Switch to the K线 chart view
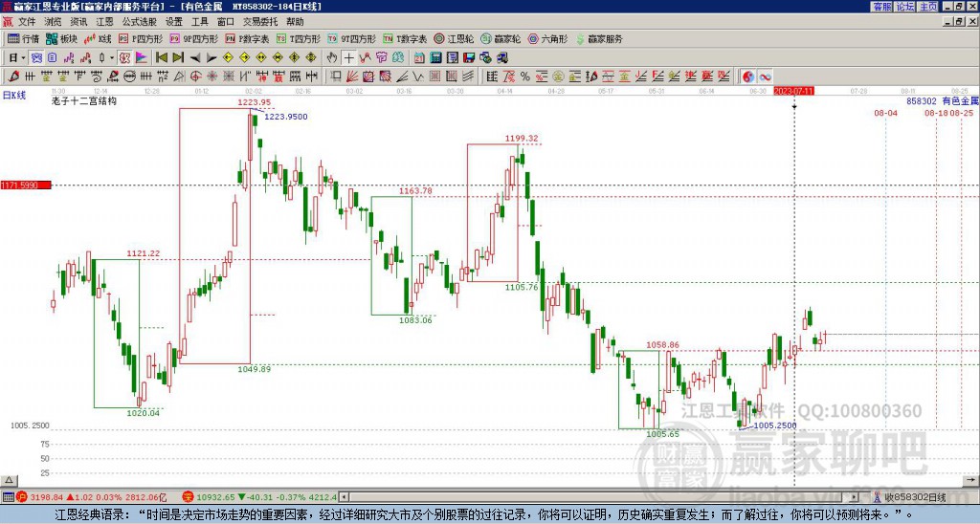 (99, 38)
